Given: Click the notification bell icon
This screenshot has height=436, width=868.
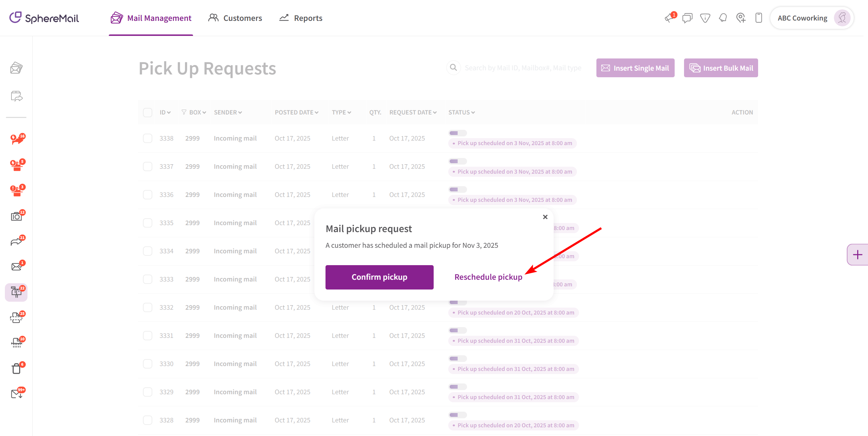Looking at the screenshot, I should click(723, 18).
